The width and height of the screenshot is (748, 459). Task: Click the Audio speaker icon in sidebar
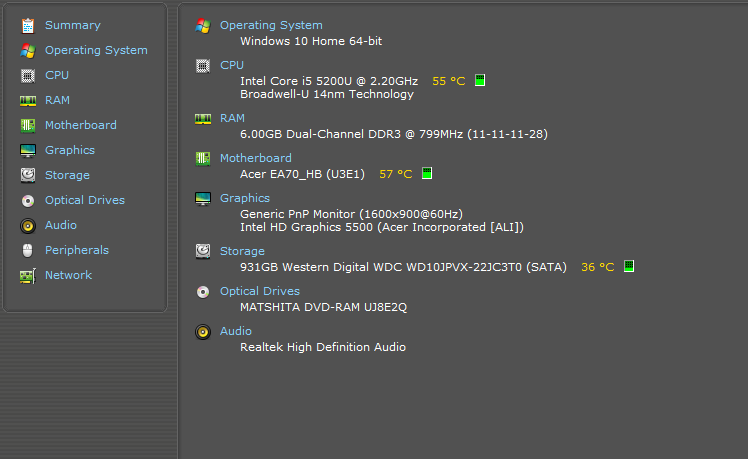point(27,225)
